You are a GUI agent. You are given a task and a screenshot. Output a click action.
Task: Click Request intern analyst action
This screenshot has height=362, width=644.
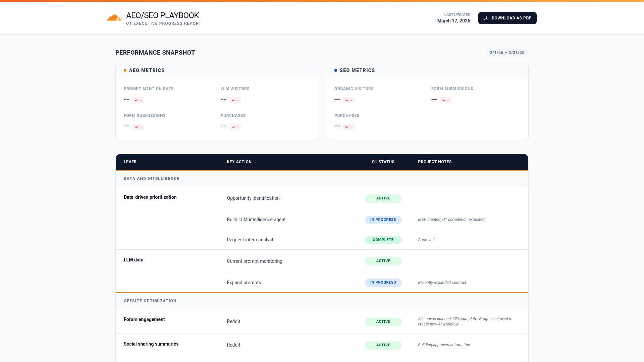250,240
